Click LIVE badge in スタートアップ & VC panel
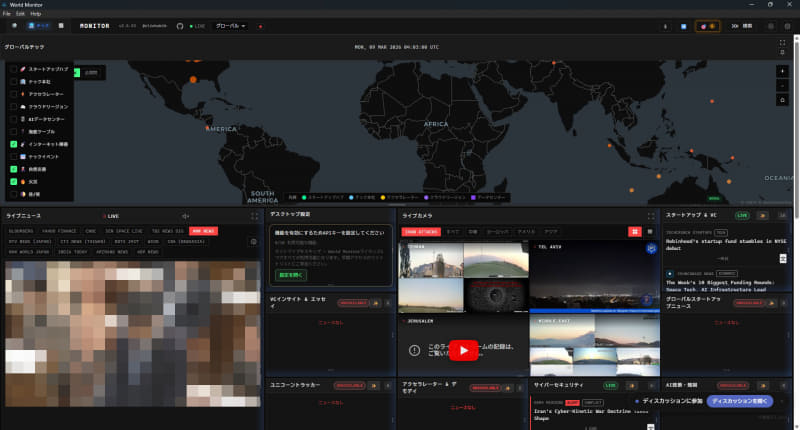Viewport: 800px width, 430px height. coord(742,215)
